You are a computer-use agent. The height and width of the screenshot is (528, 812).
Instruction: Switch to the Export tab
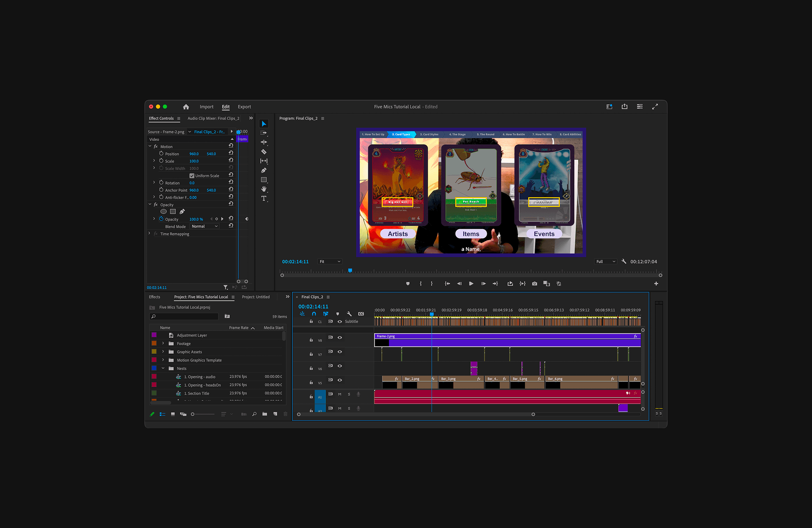point(244,107)
